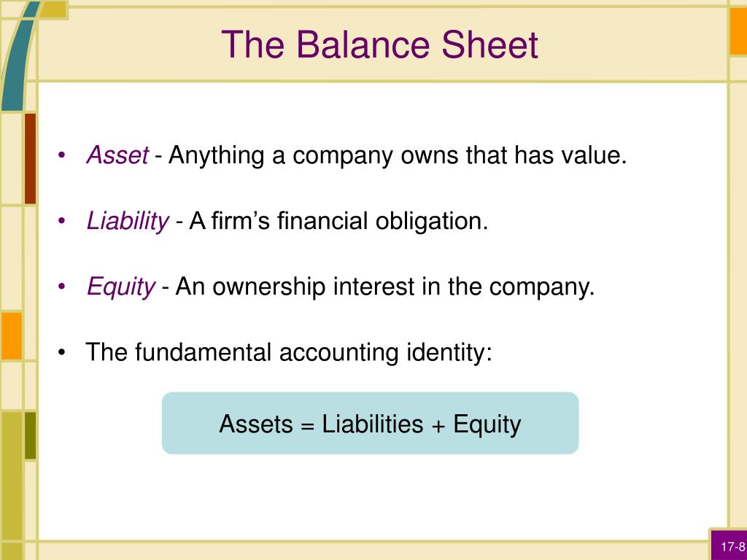Click the text An ownership interest

[296, 287]
